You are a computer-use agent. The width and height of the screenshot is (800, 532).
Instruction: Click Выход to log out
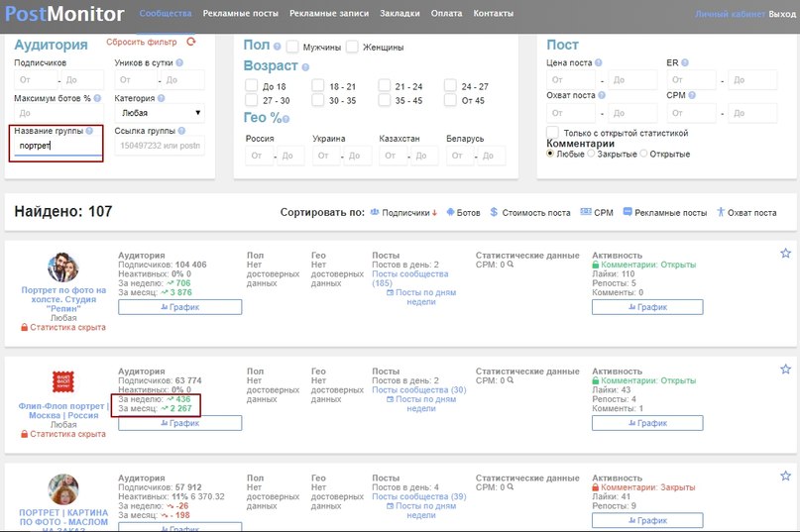point(782,14)
